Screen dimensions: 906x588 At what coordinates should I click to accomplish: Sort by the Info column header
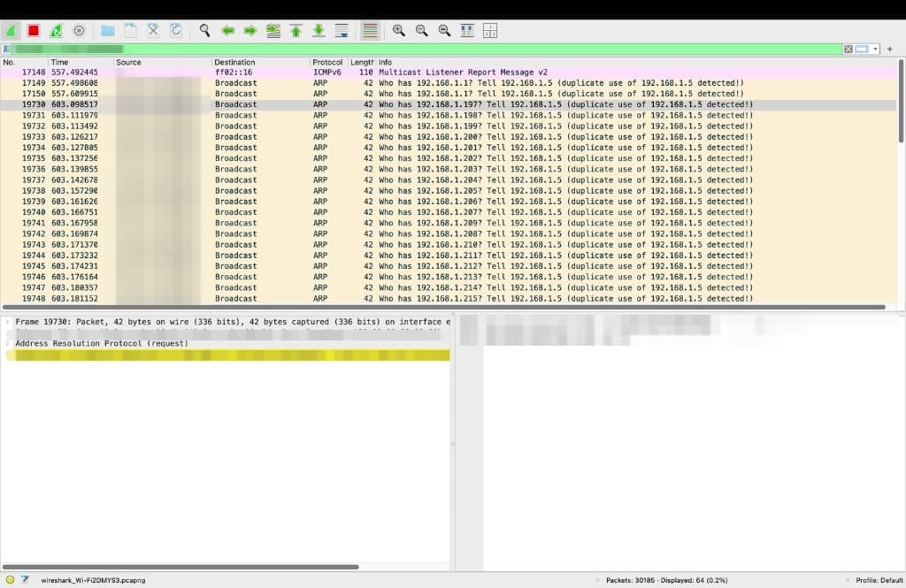[x=635, y=63]
